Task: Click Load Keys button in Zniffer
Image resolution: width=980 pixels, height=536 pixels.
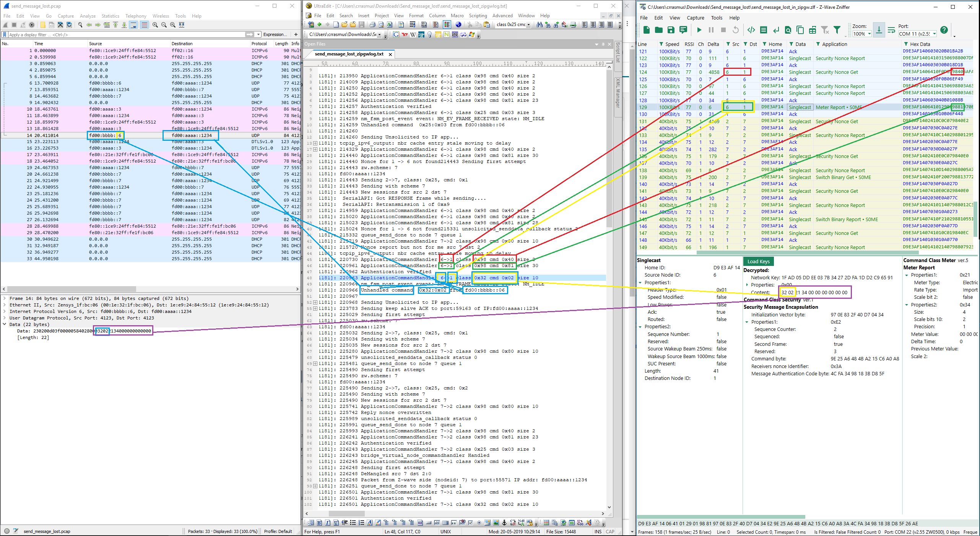Action: point(758,261)
